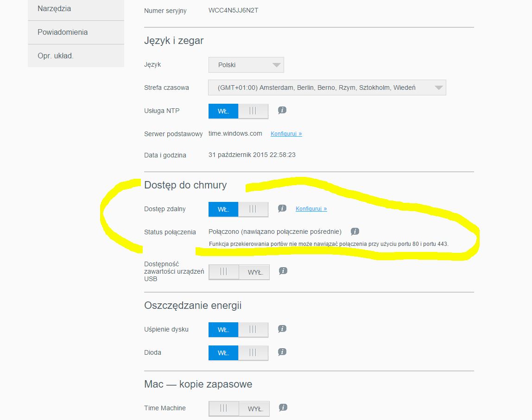Open info icon for USB content availability
Image resolution: width=532 pixels, height=420 pixels.
click(283, 271)
